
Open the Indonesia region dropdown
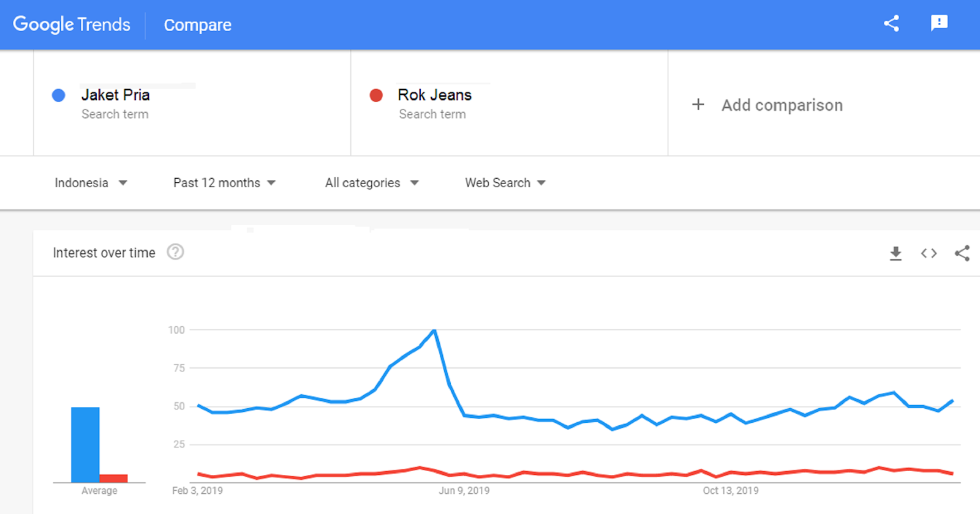point(91,182)
